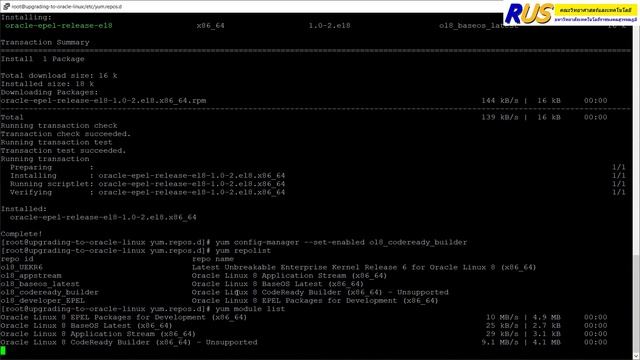Click the scrollbar down arrow

636,356
